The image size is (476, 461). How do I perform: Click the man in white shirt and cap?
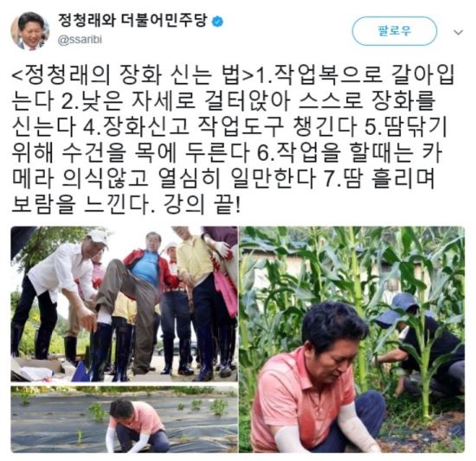coord(58,292)
